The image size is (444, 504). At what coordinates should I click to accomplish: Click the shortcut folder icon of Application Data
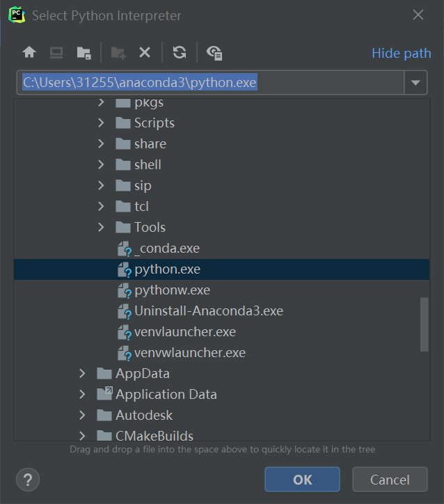pos(104,394)
